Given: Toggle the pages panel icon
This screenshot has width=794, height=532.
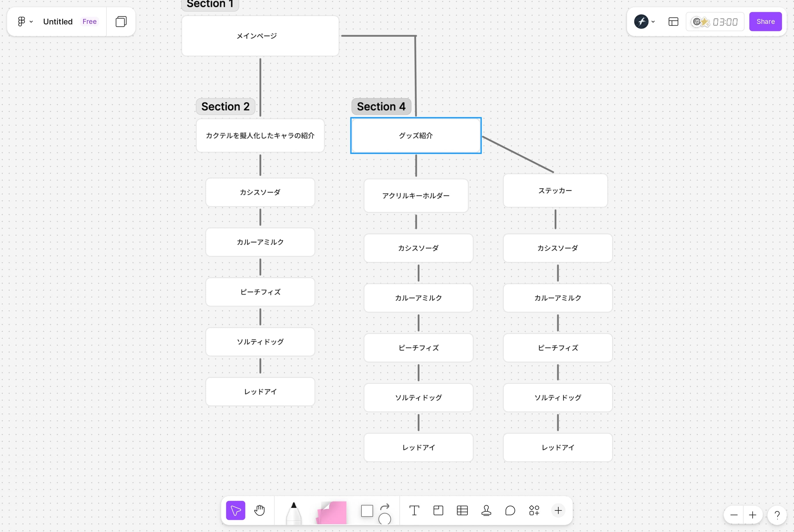Looking at the screenshot, I should point(121,22).
